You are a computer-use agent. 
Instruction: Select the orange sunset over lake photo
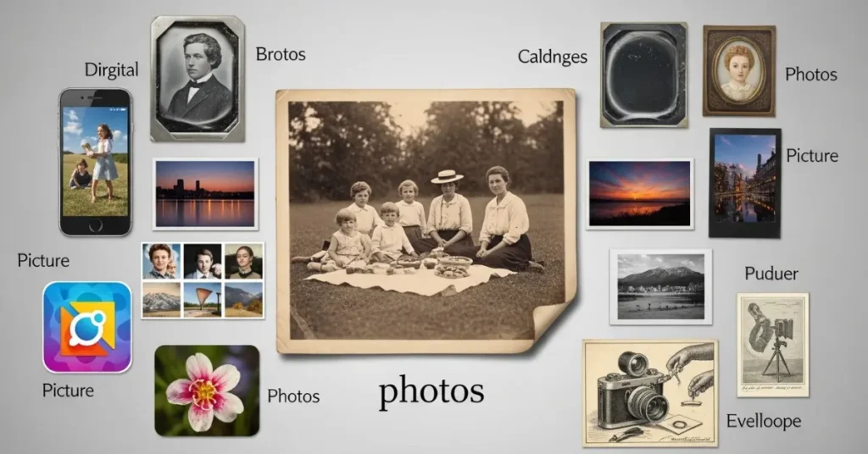click(x=640, y=194)
